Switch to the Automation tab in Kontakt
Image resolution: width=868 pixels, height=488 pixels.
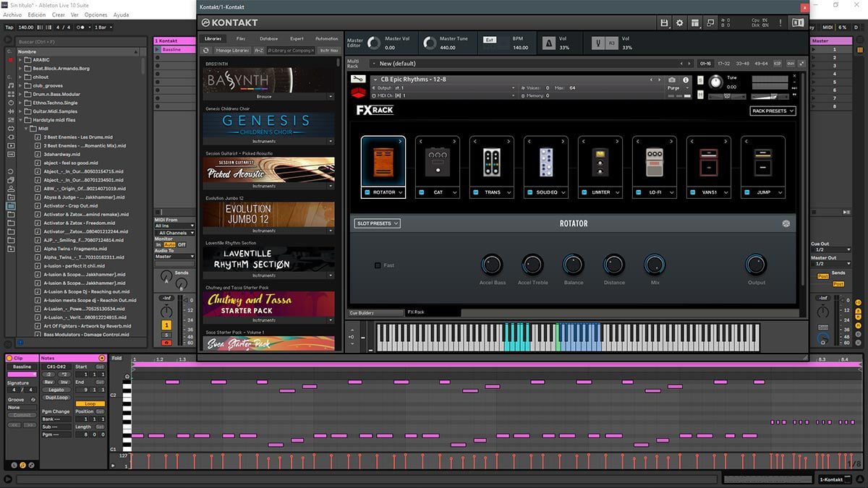(326, 38)
